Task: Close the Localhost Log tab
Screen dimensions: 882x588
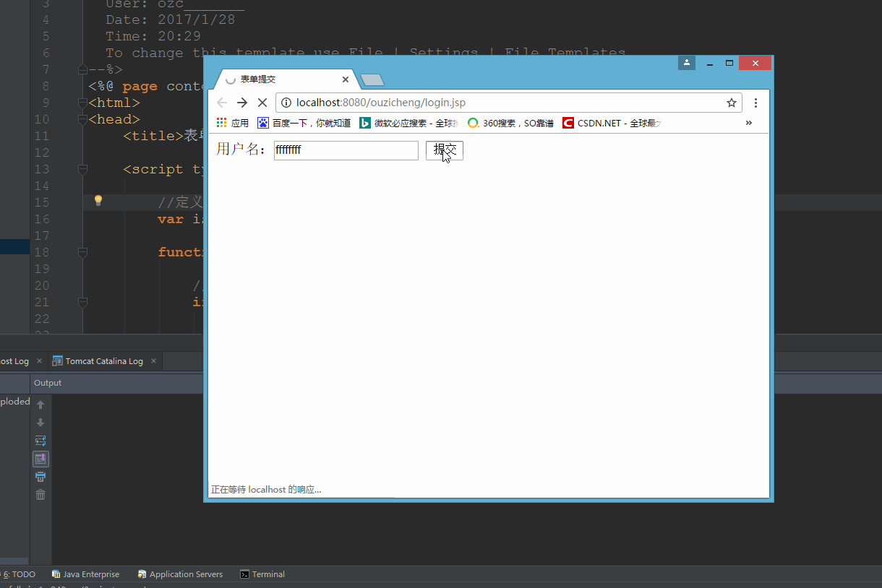Action: point(39,361)
